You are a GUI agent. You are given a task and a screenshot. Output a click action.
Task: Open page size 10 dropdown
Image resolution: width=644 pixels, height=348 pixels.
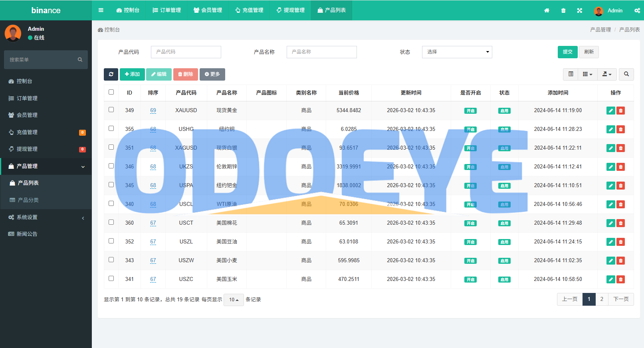(x=234, y=300)
